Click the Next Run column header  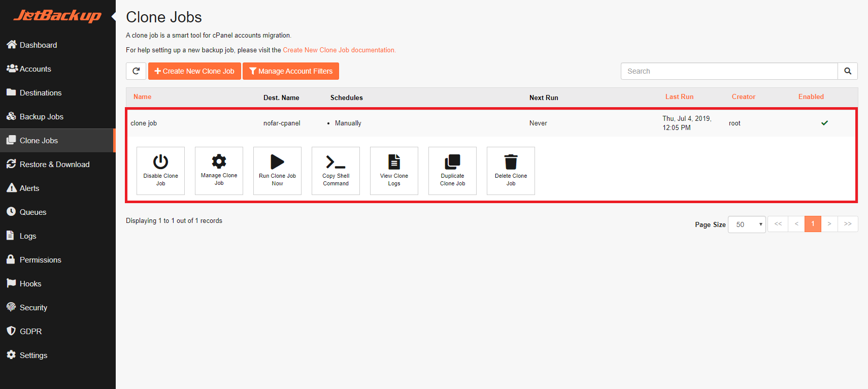point(544,98)
